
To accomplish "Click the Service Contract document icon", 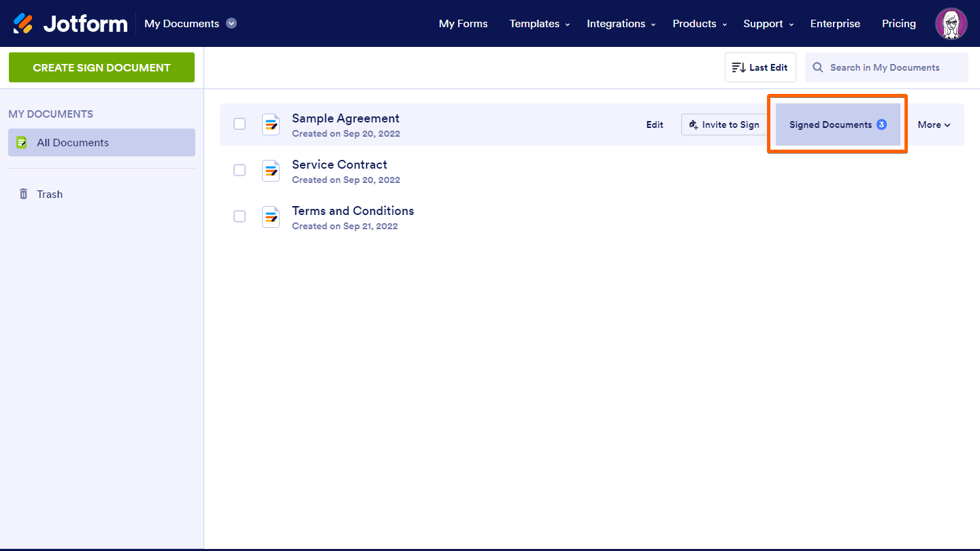I will point(271,171).
